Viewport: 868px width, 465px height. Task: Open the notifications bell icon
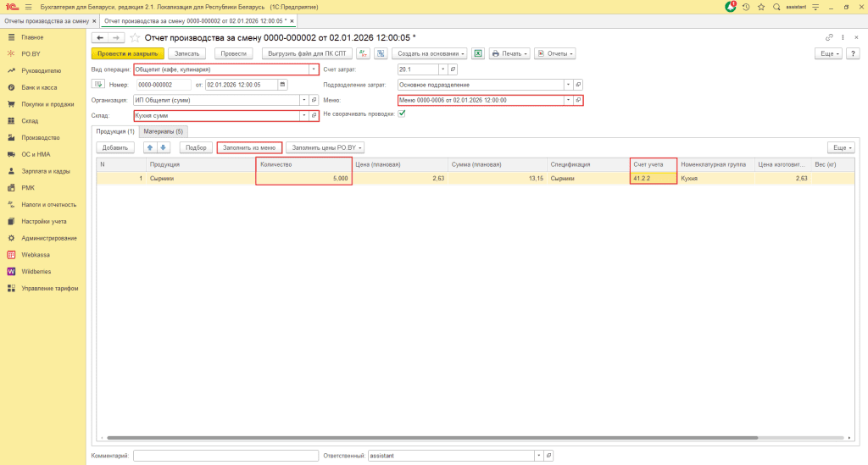click(731, 7)
